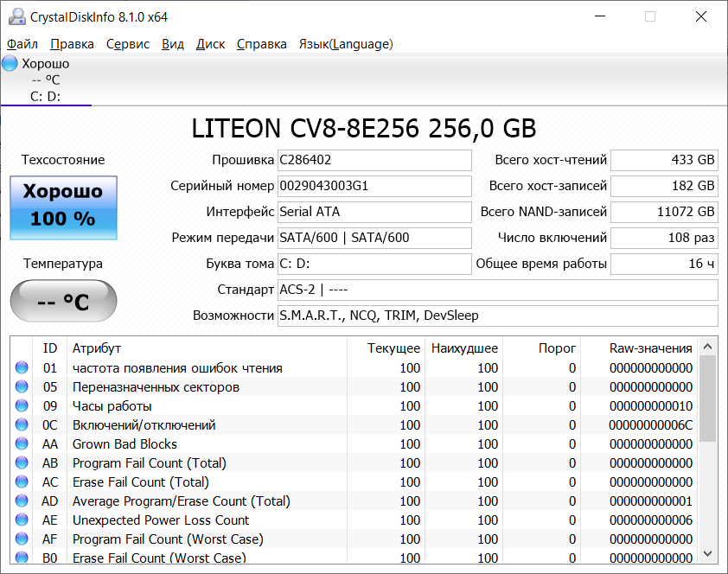
Task: Click status orb for attribute AD row
Action: 22,501
